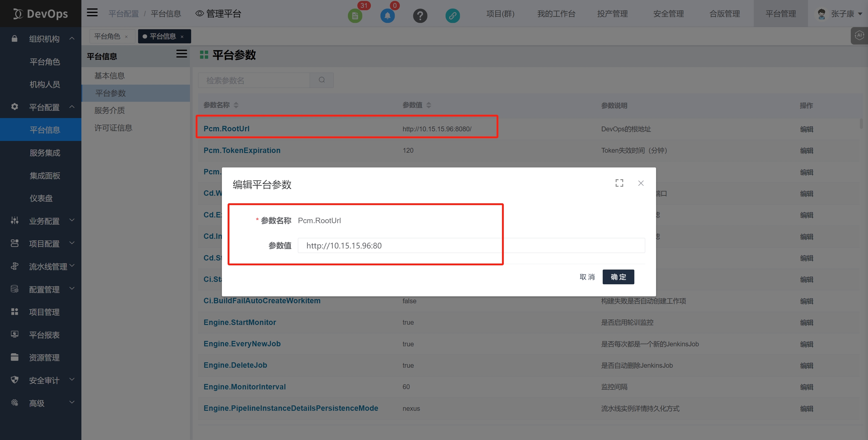
Task: Collapse the 平台信息 panel menu icon
Action: (181, 54)
